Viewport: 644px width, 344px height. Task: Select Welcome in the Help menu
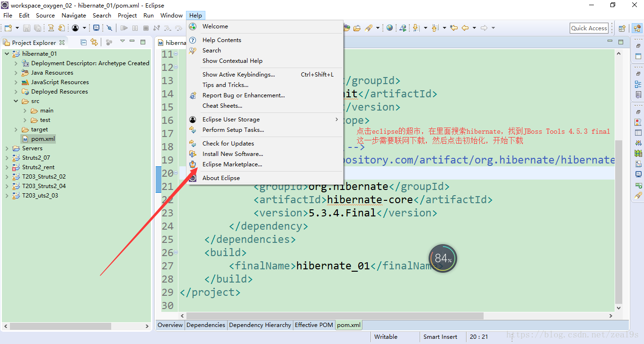click(x=265, y=26)
